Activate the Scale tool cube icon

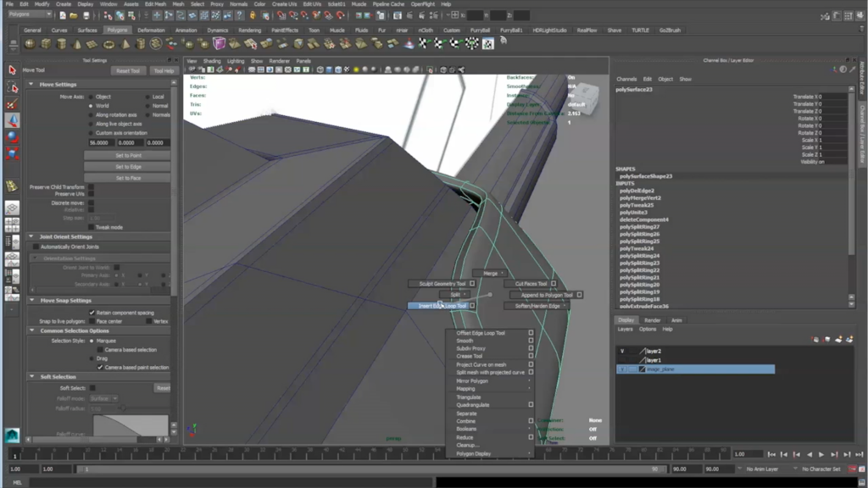tap(12, 152)
